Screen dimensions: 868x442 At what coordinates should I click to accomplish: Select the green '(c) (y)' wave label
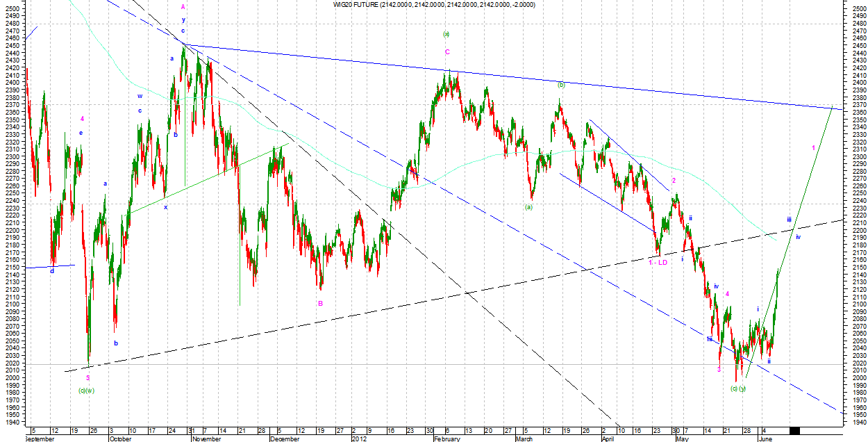coord(737,388)
